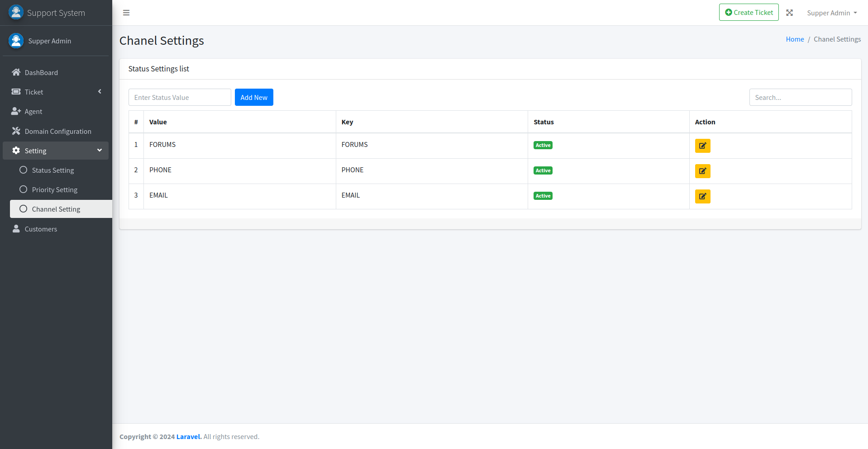Click the Support System logo icon
The image size is (868, 449).
tap(16, 13)
